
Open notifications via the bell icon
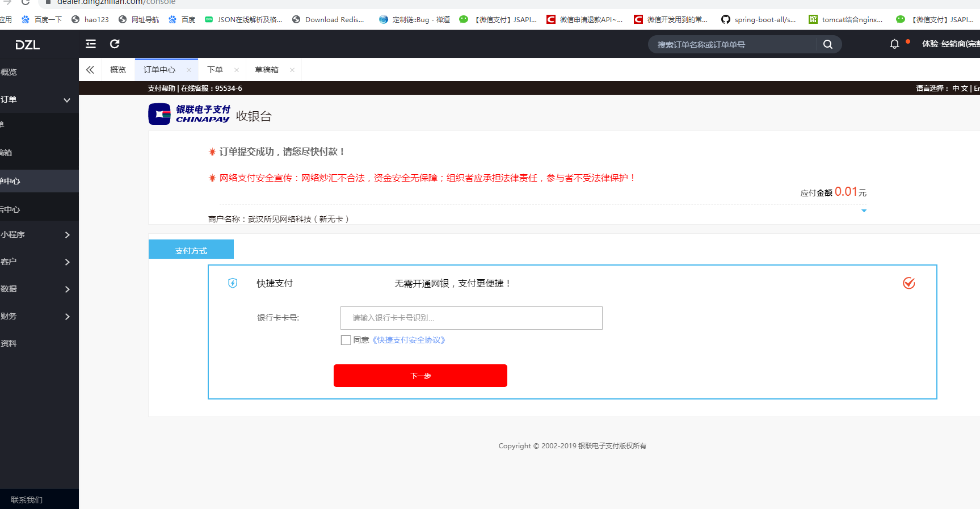click(x=894, y=44)
